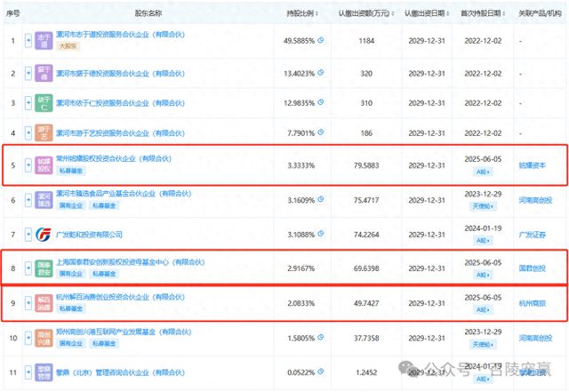This screenshot has height=392, width=569.
Task: Expand row 11 擎鼎 with the plus button
Action: [28, 372]
